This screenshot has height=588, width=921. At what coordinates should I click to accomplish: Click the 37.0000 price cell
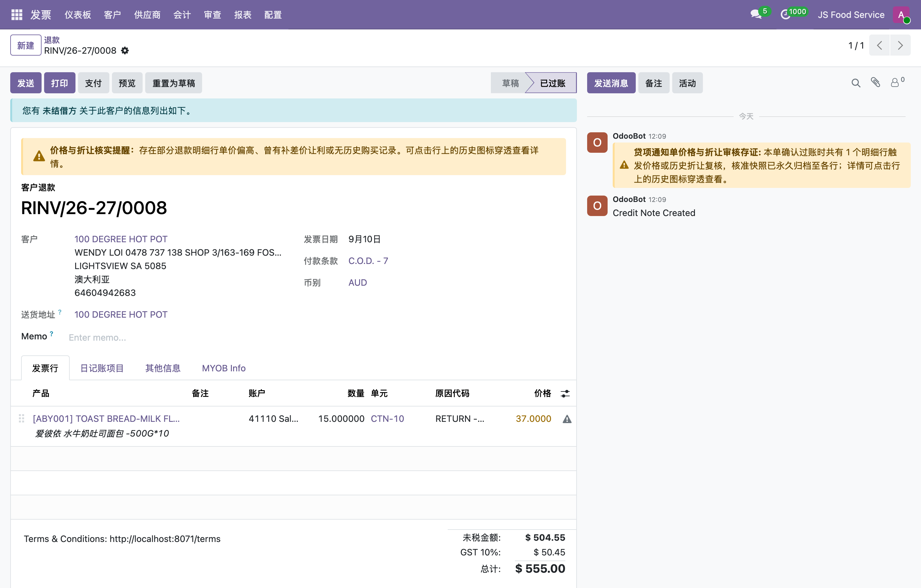click(x=533, y=419)
